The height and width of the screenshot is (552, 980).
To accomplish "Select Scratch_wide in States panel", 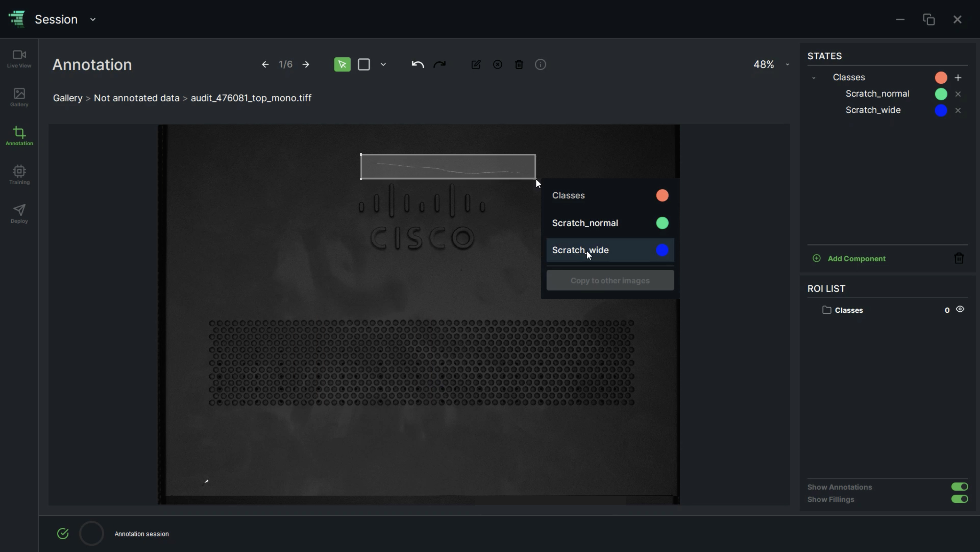I will pos(873,110).
